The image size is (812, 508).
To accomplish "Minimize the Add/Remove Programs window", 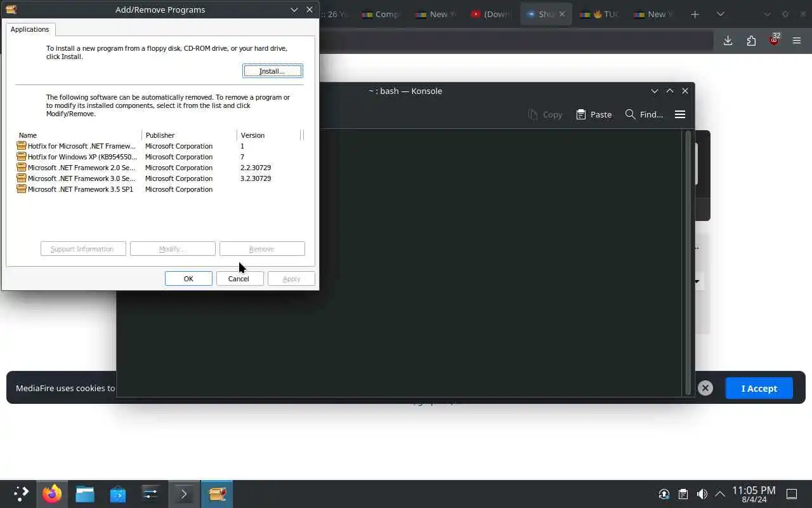I will coord(294,10).
